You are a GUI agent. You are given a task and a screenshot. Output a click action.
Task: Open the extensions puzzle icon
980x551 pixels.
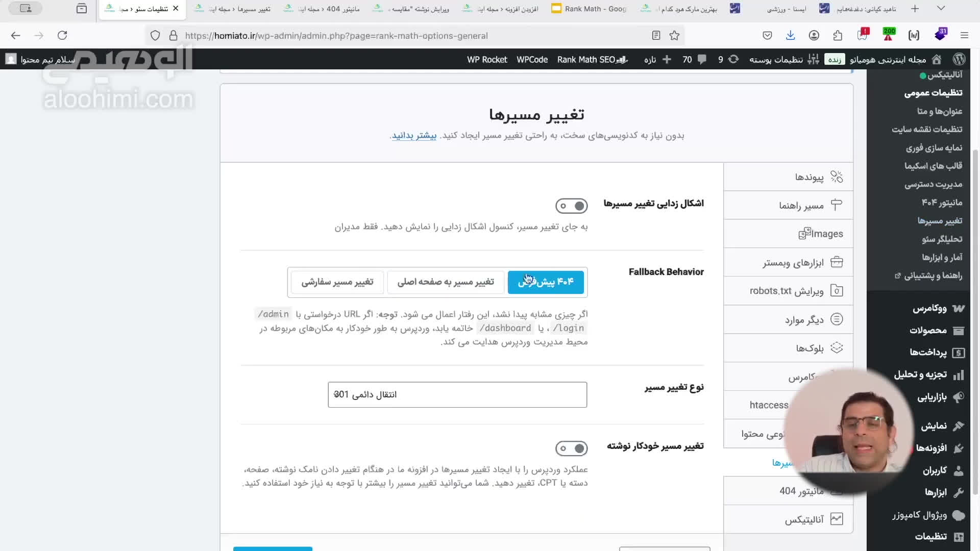[838, 36]
